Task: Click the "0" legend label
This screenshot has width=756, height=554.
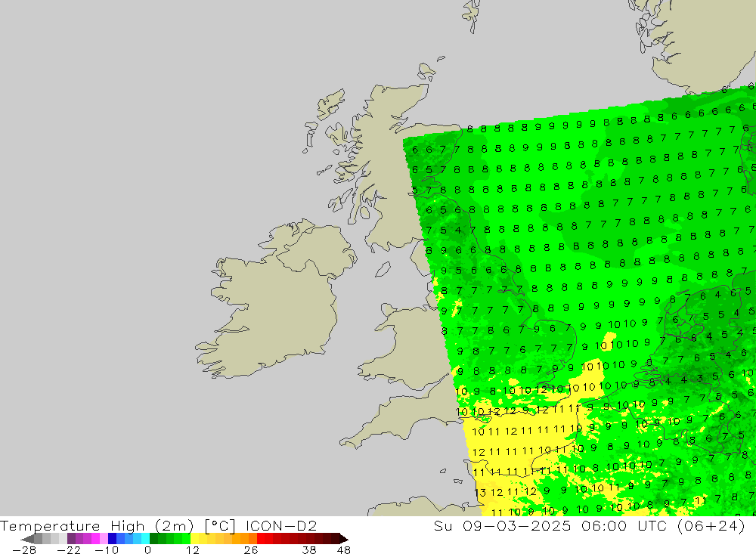Action: click(x=148, y=549)
